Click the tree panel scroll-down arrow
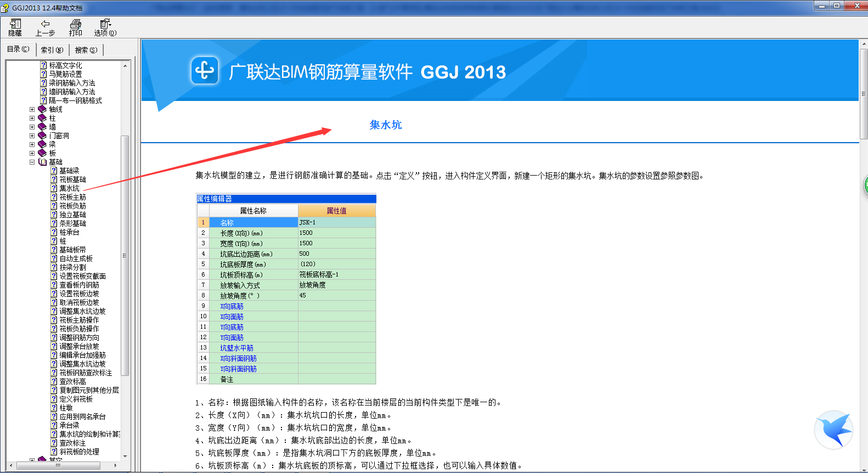 click(125, 457)
